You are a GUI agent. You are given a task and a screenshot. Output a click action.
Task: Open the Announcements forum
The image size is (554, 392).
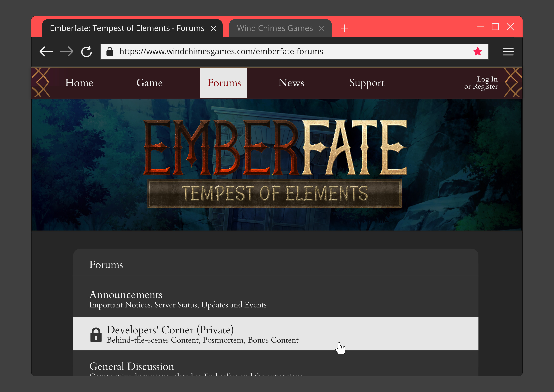click(126, 295)
